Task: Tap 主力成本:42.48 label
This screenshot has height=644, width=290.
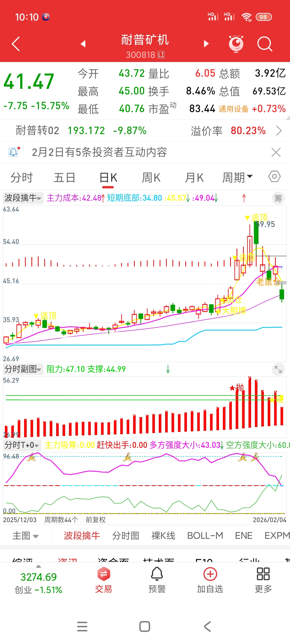Action: 74,198
